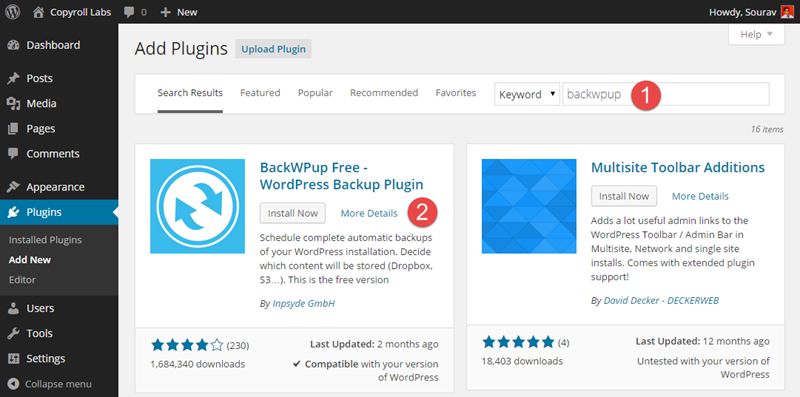Click the Upload Plugin button

[273, 49]
